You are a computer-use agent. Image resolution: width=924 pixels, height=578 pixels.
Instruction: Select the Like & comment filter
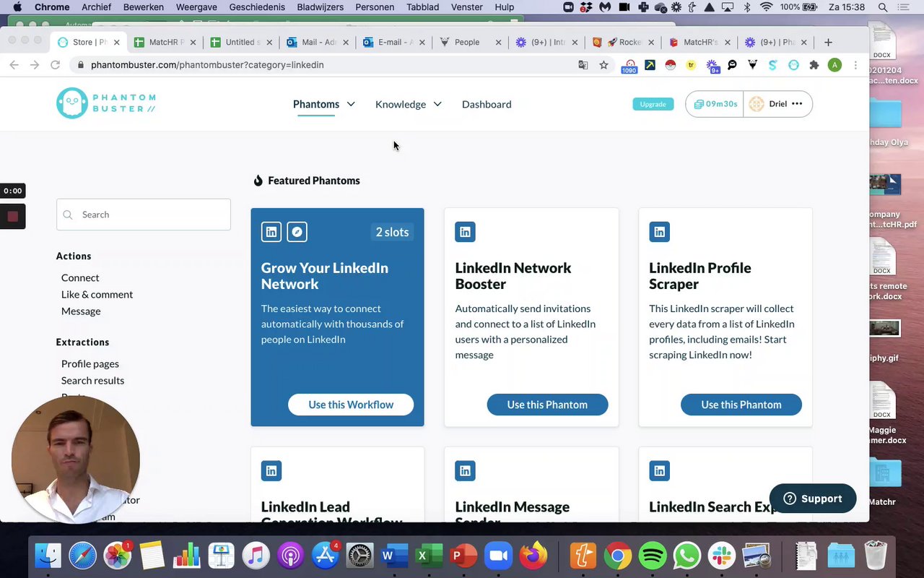97,294
